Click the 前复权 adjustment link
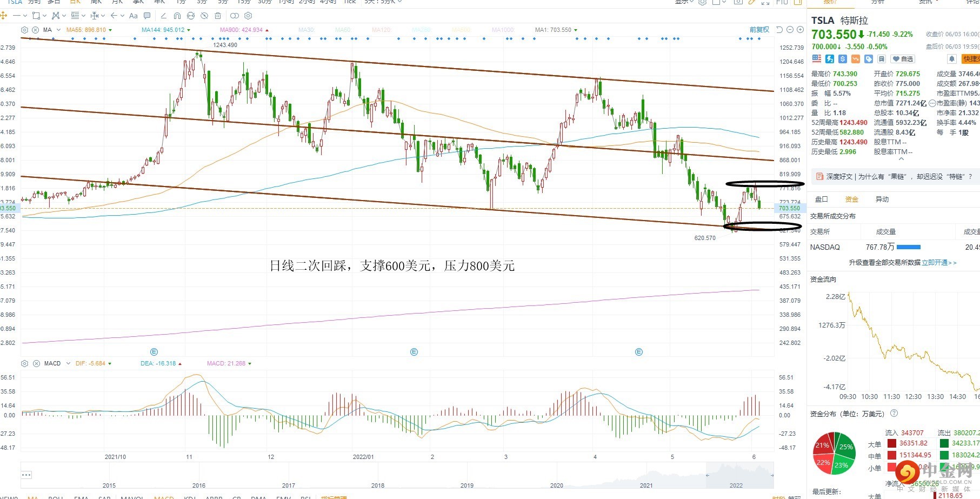980x499 pixels. [x=759, y=30]
